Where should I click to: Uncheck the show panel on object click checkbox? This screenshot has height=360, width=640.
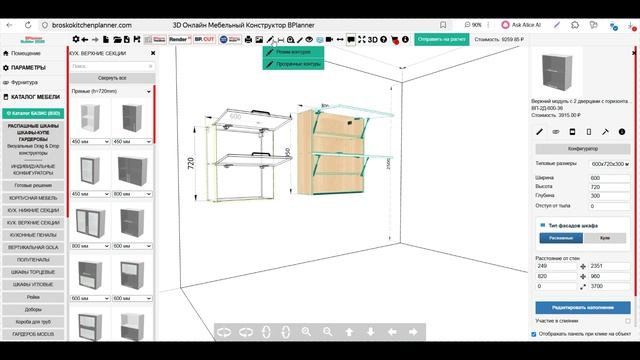pyautogui.click(x=534, y=334)
